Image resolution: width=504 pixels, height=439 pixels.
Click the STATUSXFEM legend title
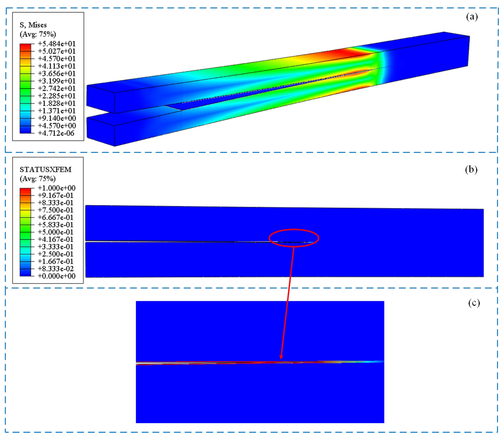[46, 170]
